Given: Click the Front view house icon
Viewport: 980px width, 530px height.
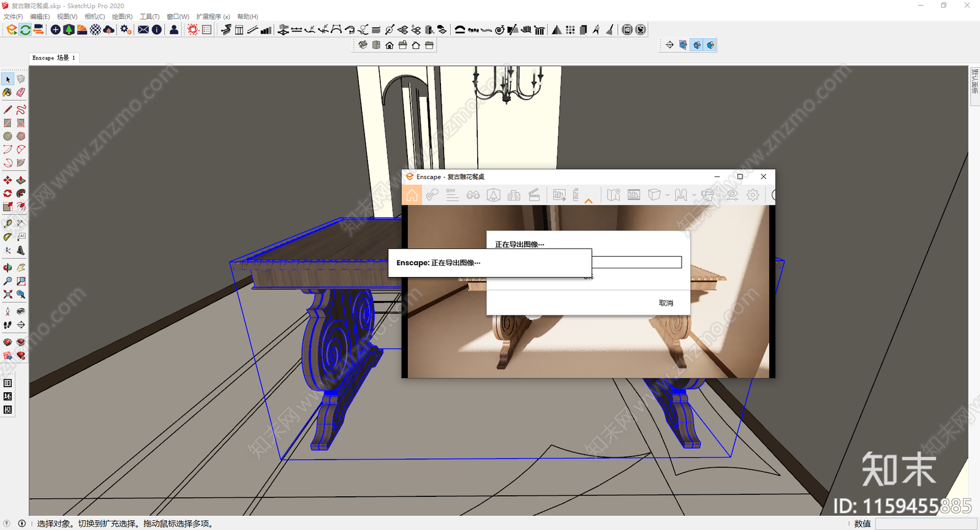Looking at the screenshot, I should [x=390, y=45].
